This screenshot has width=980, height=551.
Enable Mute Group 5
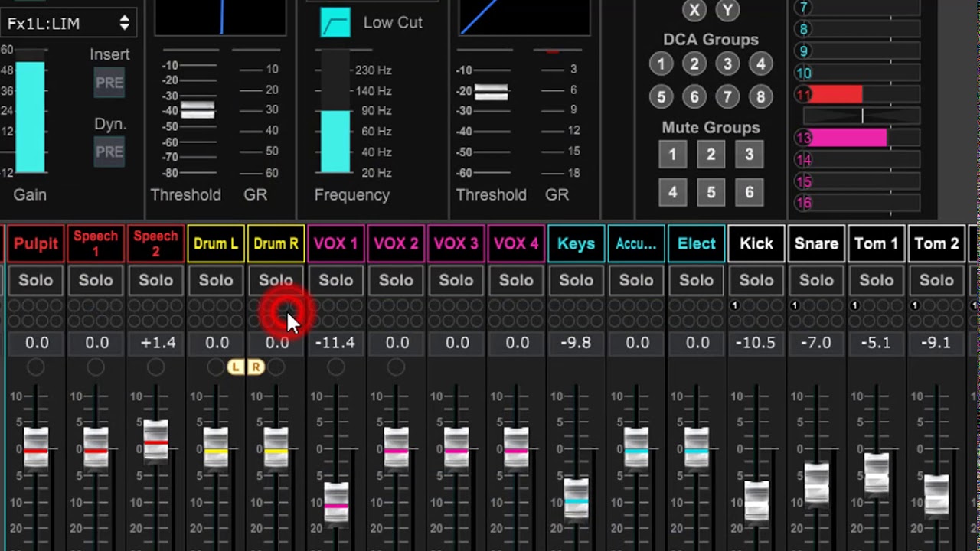click(x=710, y=192)
